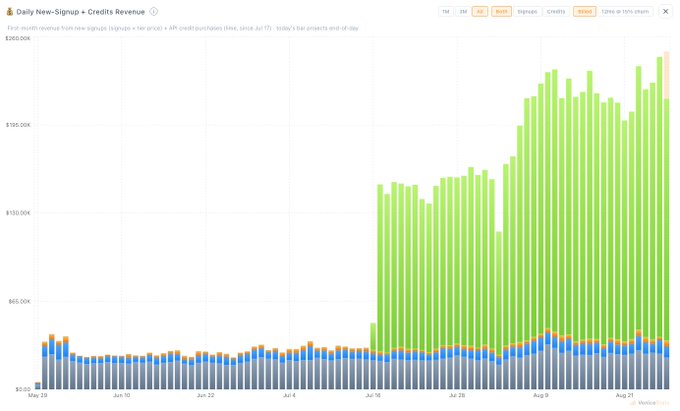Click the May 29 date label
680x411 pixels.
38,395
